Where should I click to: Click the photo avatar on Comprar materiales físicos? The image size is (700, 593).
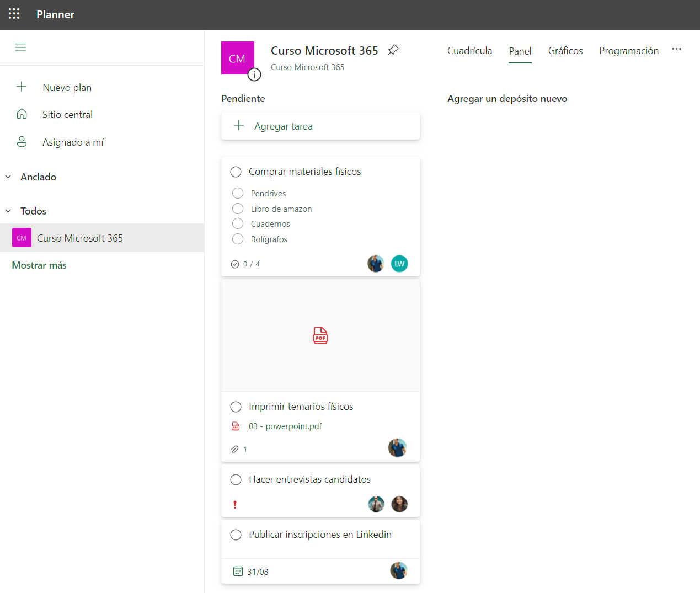pyautogui.click(x=376, y=264)
